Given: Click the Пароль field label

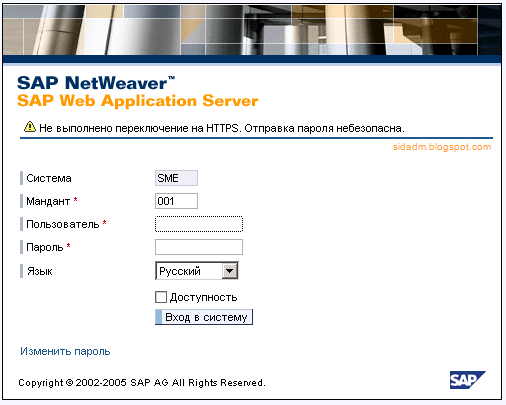Looking at the screenshot, I should [x=45, y=247].
